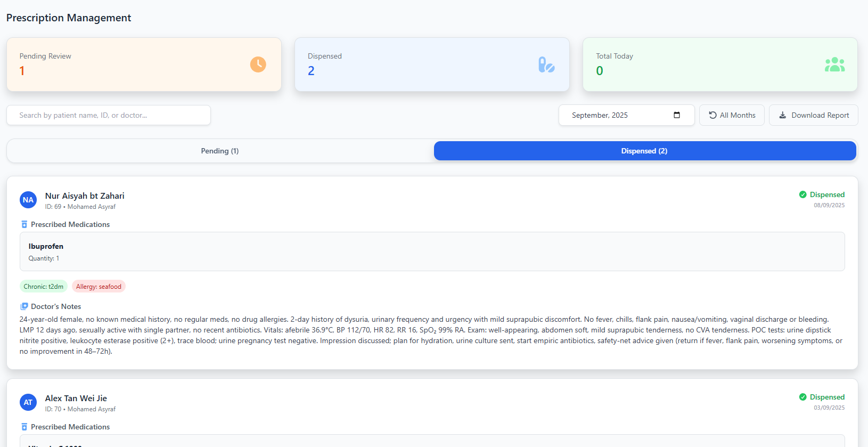Click the Prescribed Medications icon for Nur Aisyah

pyautogui.click(x=24, y=224)
